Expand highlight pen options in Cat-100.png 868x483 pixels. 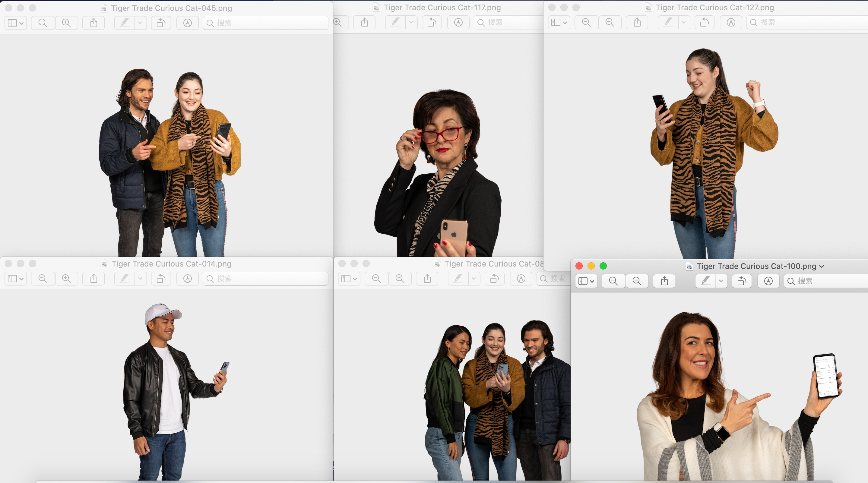pyautogui.click(x=721, y=281)
